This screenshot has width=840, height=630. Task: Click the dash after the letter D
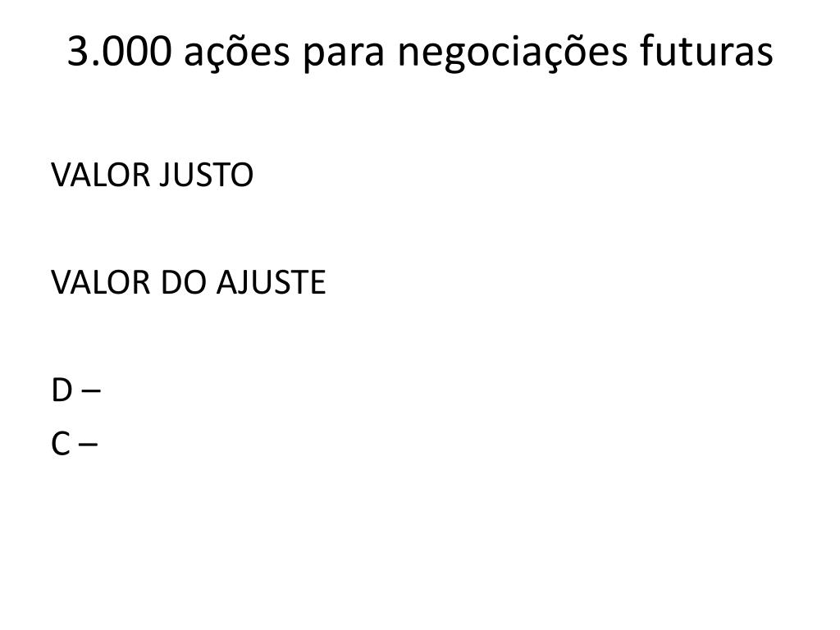(91, 391)
